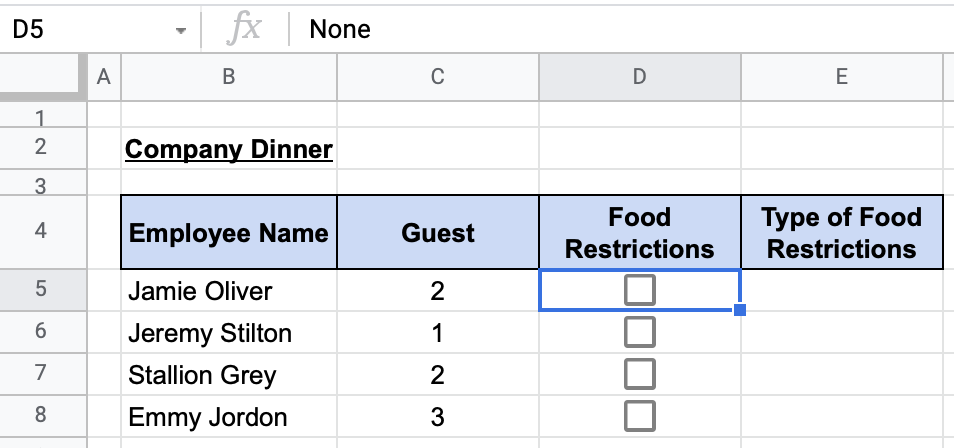The height and width of the screenshot is (448, 954).
Task: Click the Type of Food Restrictions header
Action: click(841, 233)
